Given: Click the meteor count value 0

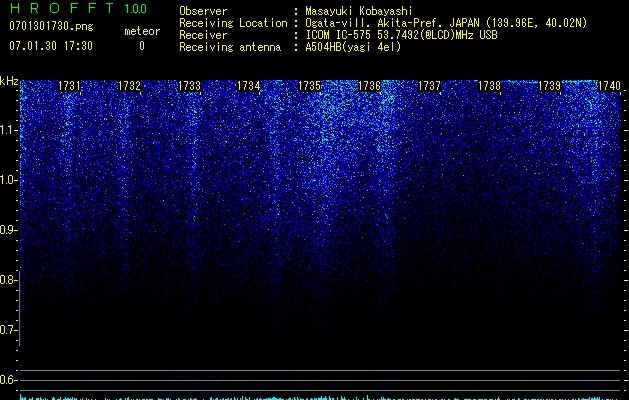Looking at the screenshot, I should tap(142, 46).
